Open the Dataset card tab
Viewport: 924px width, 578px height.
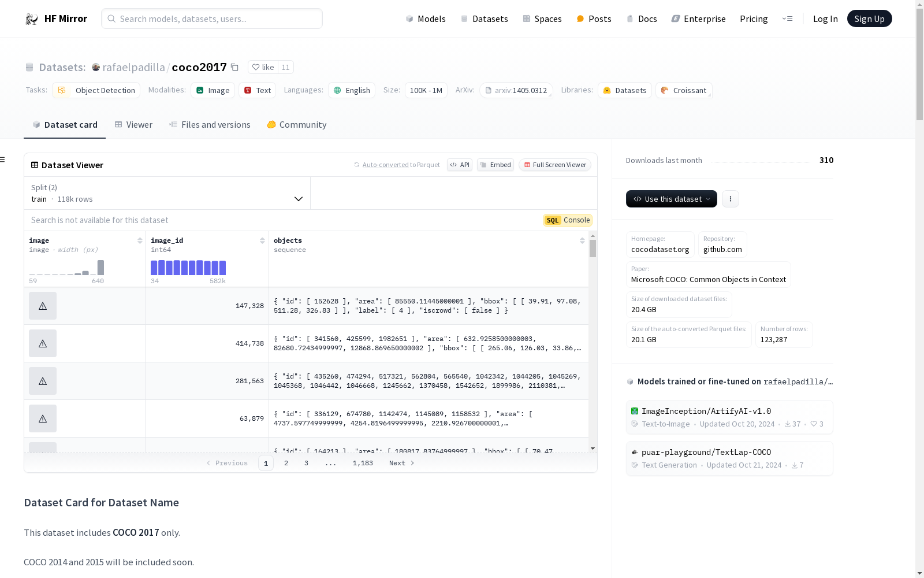coord(65,125)
